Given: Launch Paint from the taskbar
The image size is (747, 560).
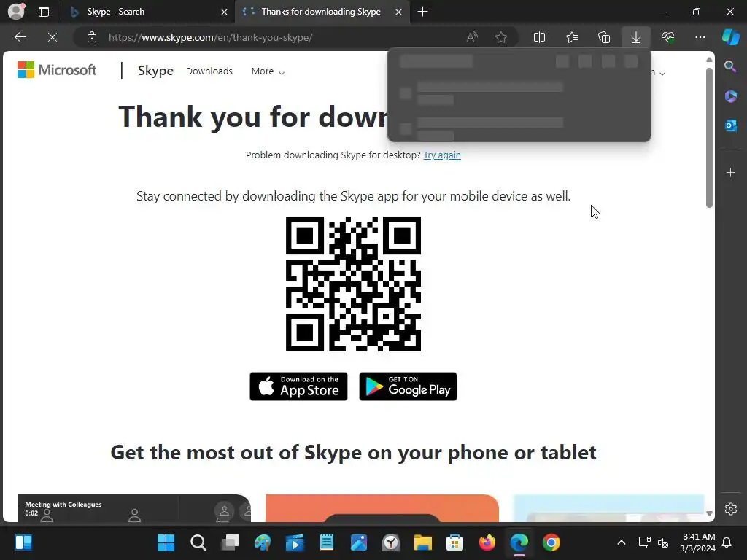Looking at the screenshot, I should click(x=263, y=542).
